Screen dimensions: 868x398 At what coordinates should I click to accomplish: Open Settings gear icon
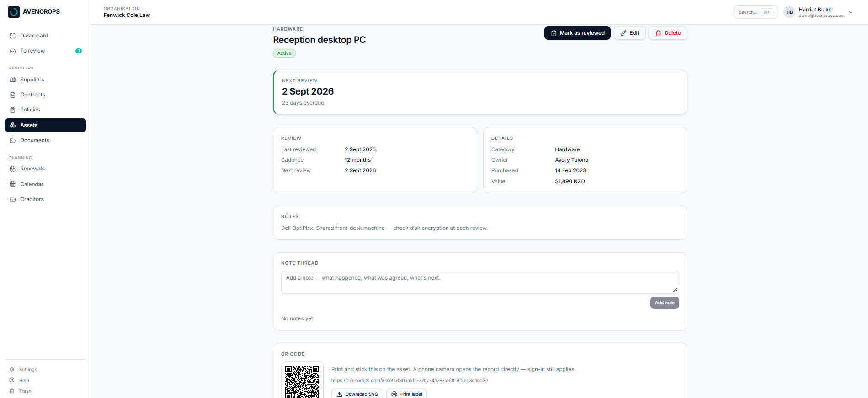tap(12, 369)
